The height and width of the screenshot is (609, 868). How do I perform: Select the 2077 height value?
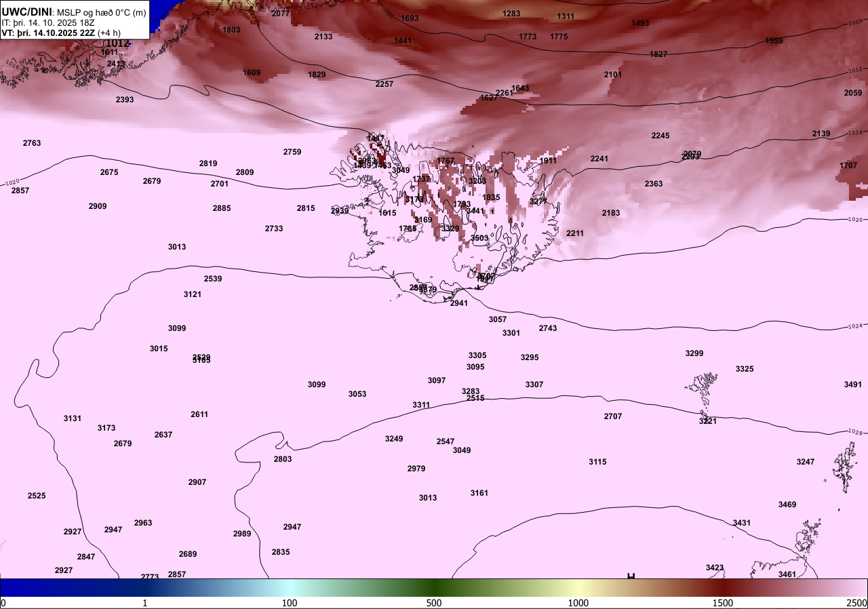pos(280,14)
